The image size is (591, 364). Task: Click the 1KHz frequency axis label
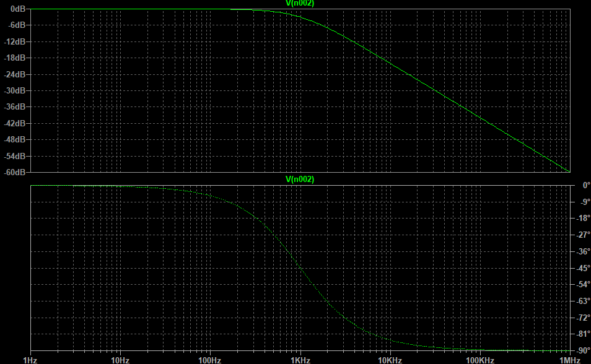point(300,360)
